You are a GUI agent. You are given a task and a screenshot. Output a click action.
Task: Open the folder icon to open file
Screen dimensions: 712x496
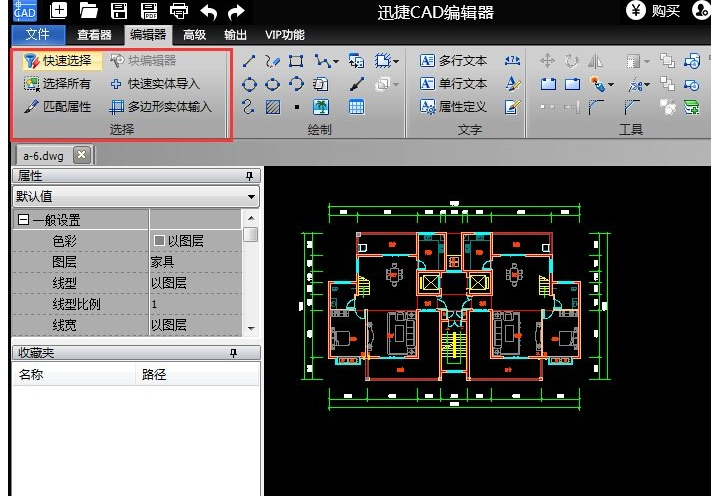tap(89, 12)
